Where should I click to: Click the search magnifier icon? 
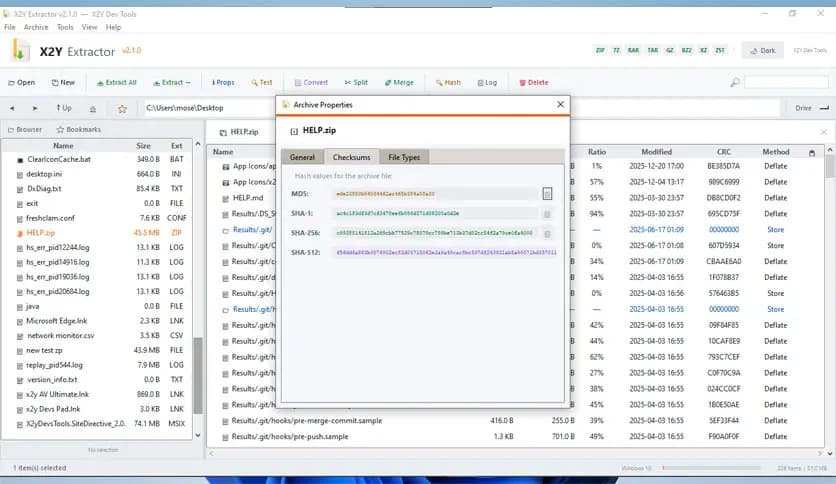[x=735, y=83]
